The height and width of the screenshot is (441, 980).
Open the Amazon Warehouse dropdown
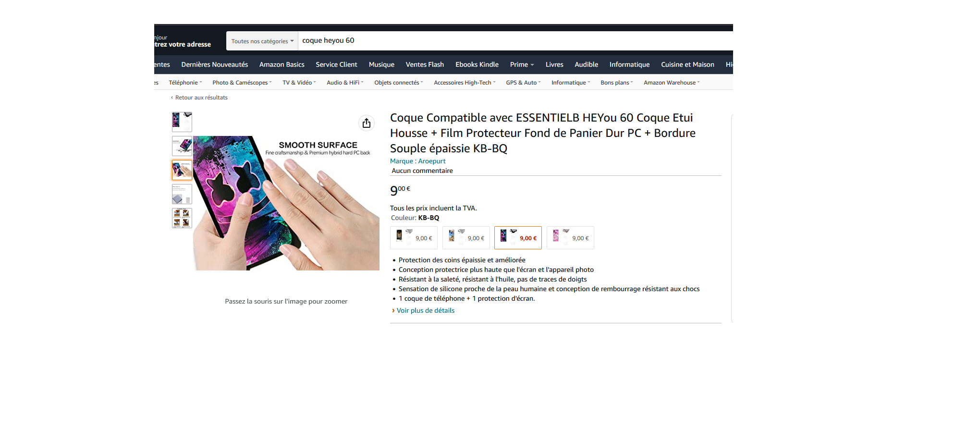tap(672, 83)
